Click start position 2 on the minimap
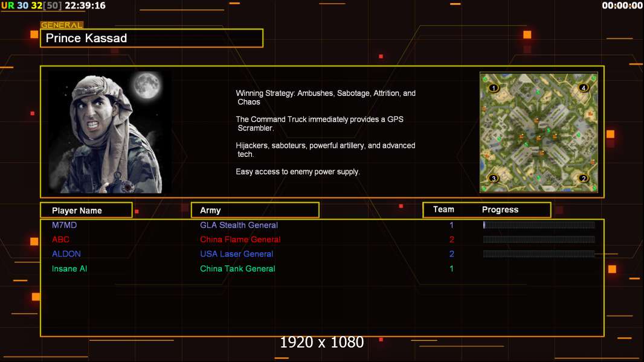Viewport: 644px width, 362px height. pyautogui.click(x=583, y=179)
